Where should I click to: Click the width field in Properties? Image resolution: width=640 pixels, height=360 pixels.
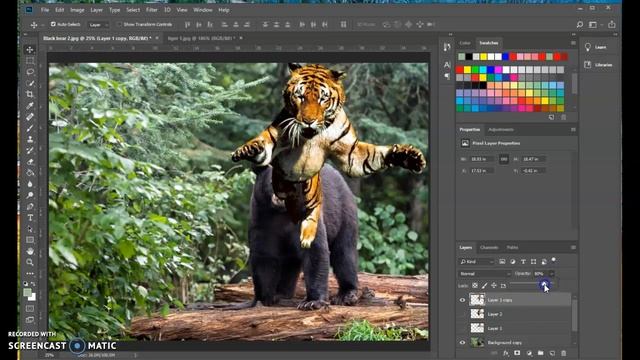point(482,159)
